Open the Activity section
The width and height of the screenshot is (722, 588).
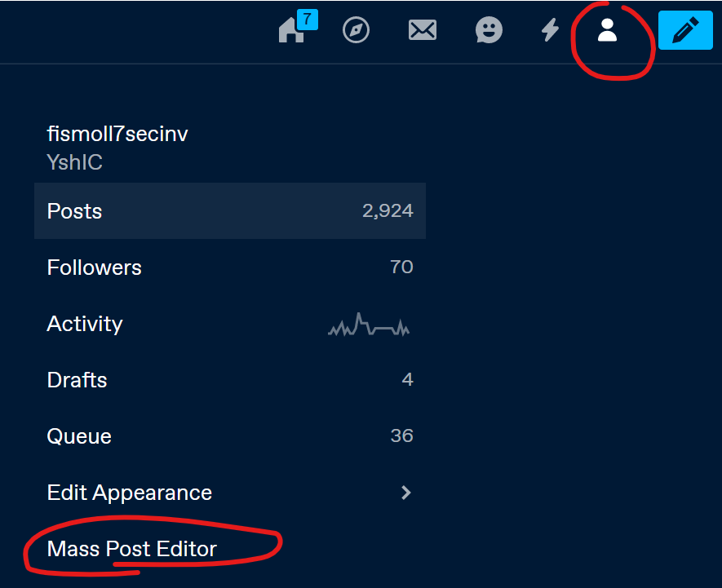[x=84, y=324]
